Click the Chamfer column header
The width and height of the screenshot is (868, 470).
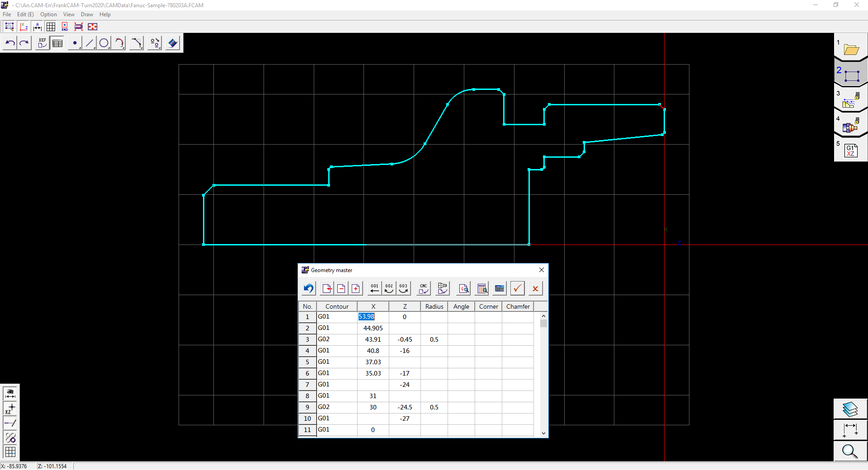pyautogui.click(x=518, y=306)
